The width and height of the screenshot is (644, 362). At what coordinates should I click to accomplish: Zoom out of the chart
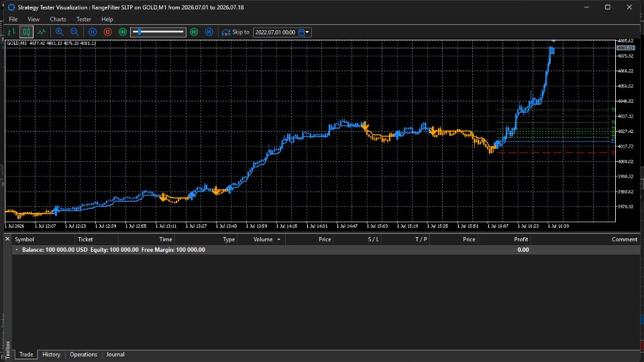74,32
